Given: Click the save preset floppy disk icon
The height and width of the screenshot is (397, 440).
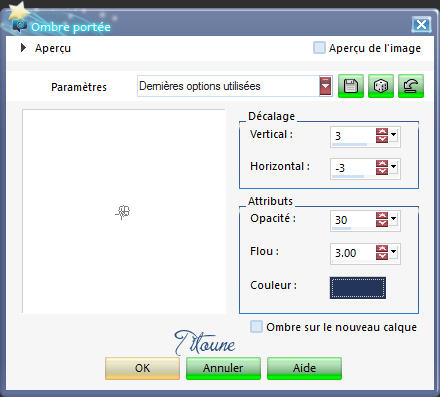Looking at the screenshot, I should (x=351, y=86).
